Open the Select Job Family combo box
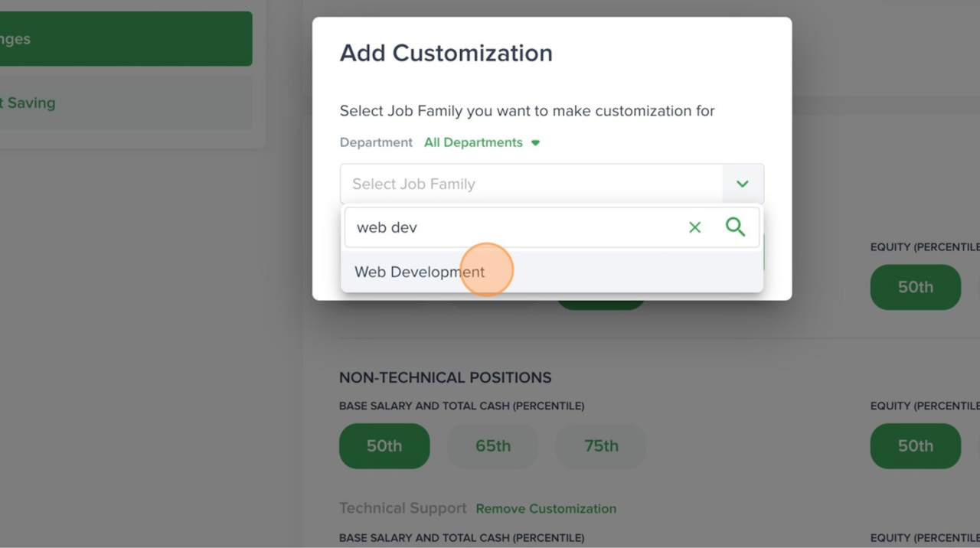The image size is (980, 548). 531,184
